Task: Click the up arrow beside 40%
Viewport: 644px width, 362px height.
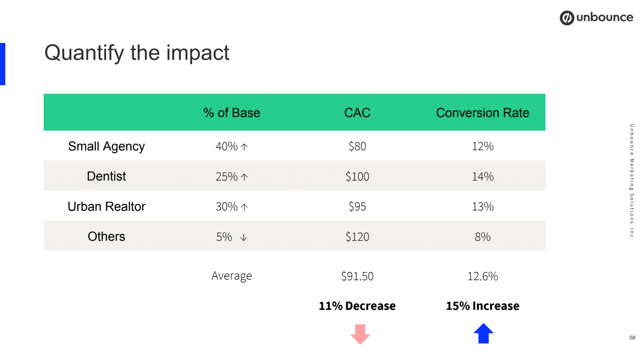Action: tap(244, 147)
